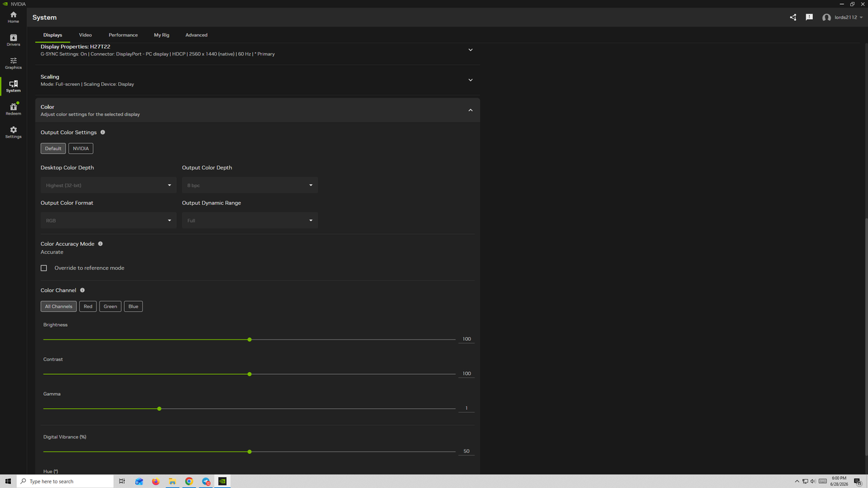The image size is (868, 488).
Task: Click the taskbar clock and date
Action: [x=838, y=481]
